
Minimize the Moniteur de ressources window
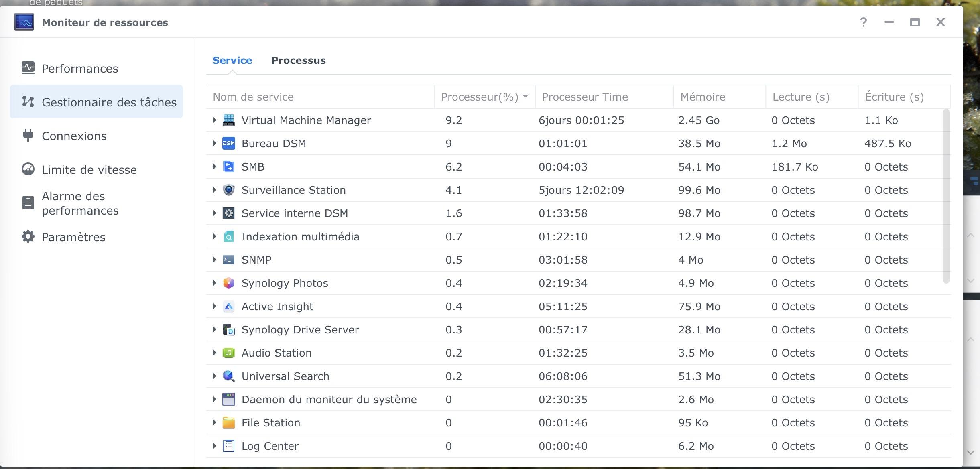tap(889, 22)
